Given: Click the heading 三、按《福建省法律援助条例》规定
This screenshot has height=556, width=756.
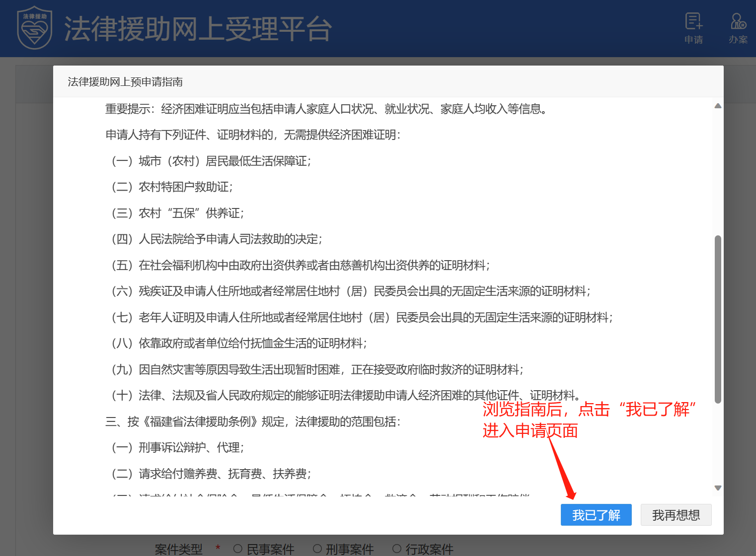Looking at the screenshot, I should pos(253,422).
